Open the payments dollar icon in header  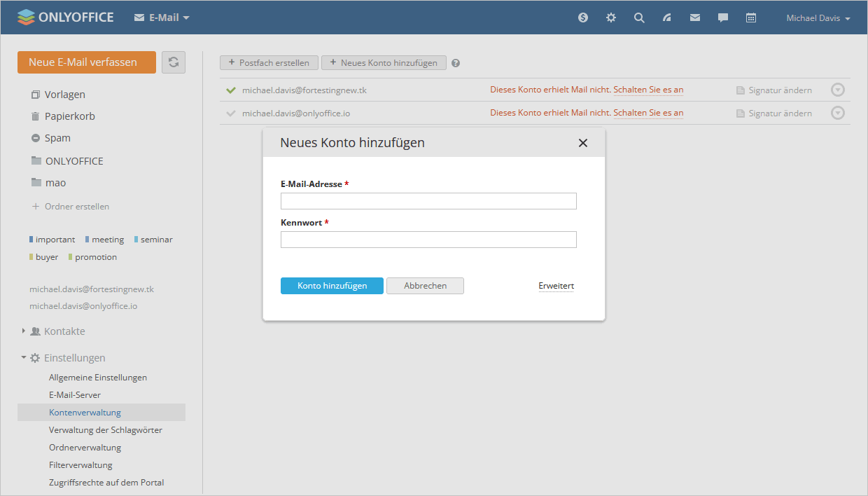(583, 18)
